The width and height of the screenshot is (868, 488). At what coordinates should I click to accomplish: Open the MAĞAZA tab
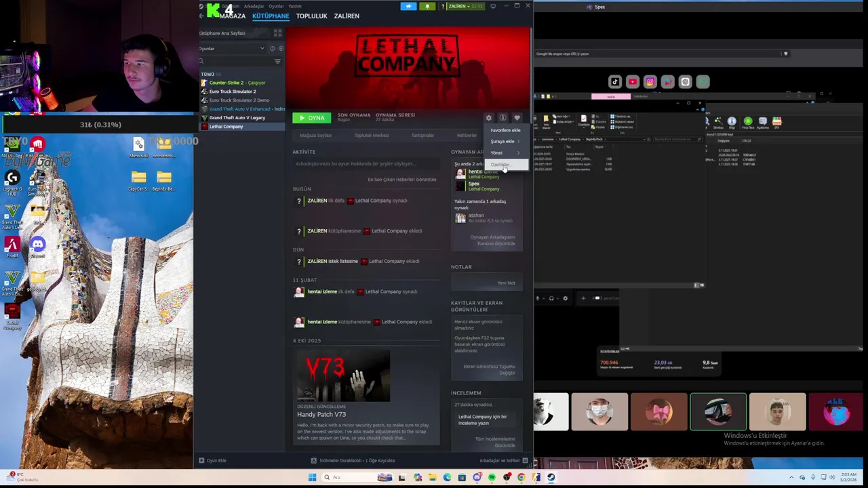[x=233, y=16]
